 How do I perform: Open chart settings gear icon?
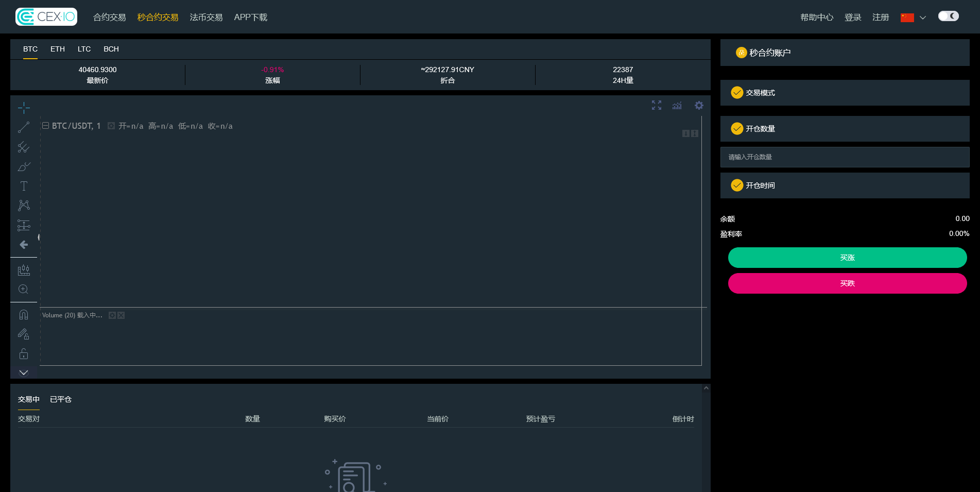(699, 105)
